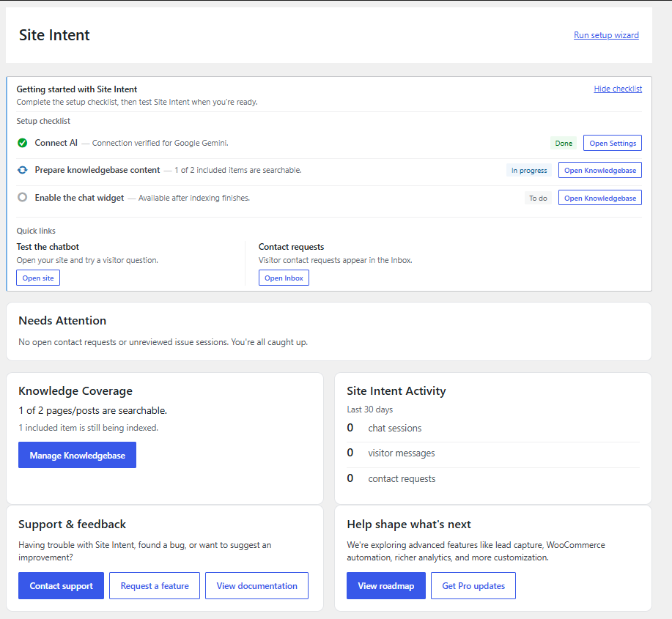Click '1 included item is still being indexed.'

tap(88, 428)
